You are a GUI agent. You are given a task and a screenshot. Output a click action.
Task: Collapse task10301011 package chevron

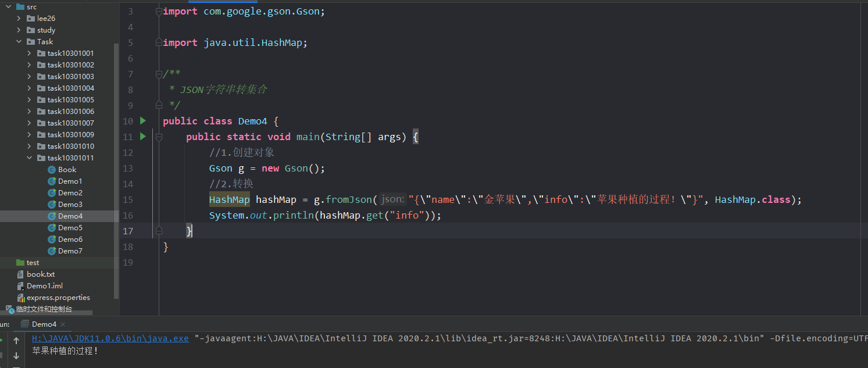(29, 158)
